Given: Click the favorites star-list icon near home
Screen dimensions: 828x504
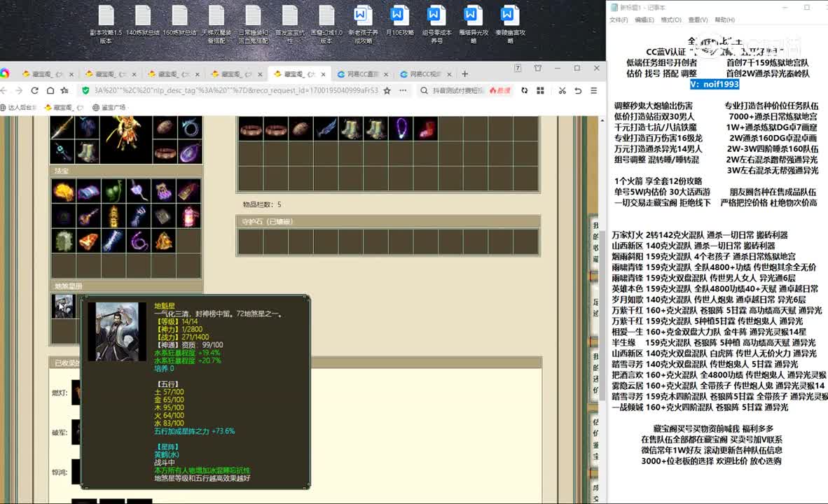Looking at the screenshot, I should pyautogui.click(x=64, y=91).
